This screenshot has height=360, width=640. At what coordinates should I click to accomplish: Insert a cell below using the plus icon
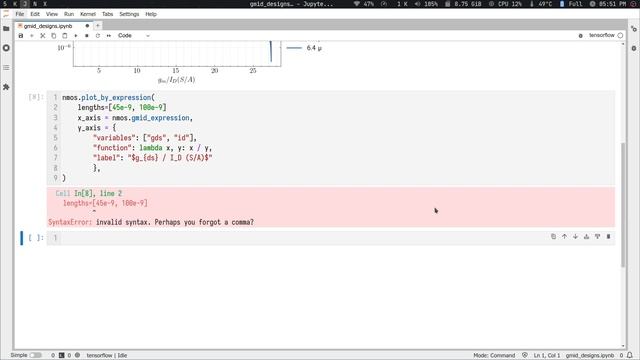[31, 36]
